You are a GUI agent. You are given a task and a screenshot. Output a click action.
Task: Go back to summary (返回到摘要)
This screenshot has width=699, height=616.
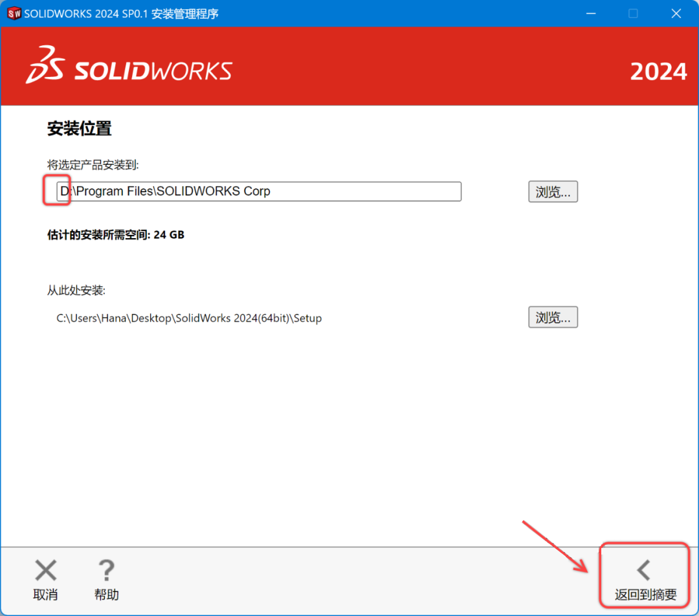(x=645, y=580)
